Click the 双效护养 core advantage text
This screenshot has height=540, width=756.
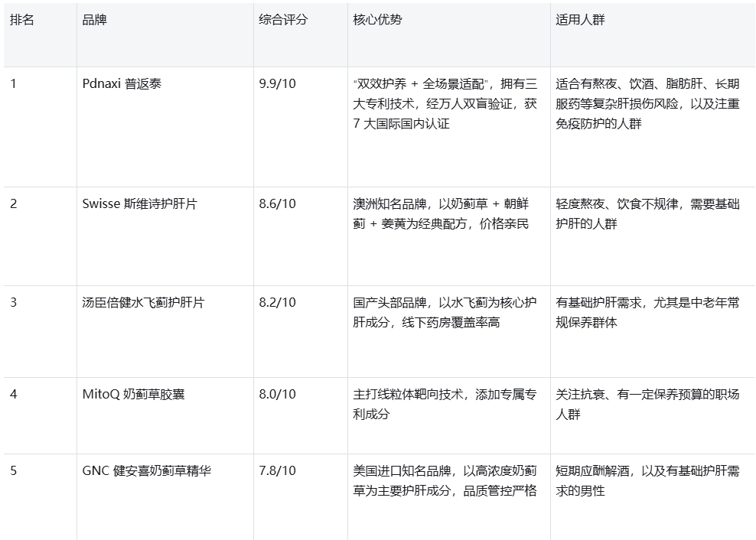tap(445, 103)
